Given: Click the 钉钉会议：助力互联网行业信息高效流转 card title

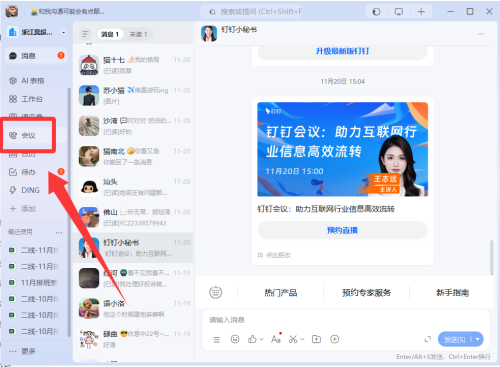Looking at the screenshot, I should click(x=326, y=209).
